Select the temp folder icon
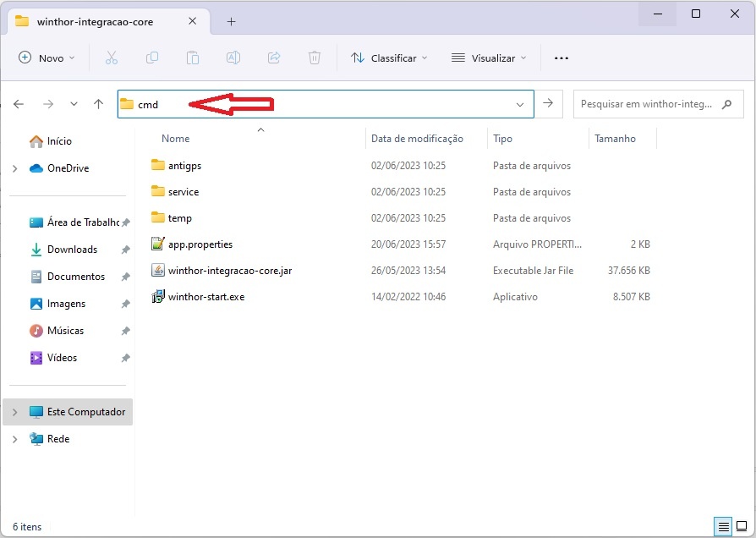The height and width of the screenshot is (538, 756). click(157, 217)
